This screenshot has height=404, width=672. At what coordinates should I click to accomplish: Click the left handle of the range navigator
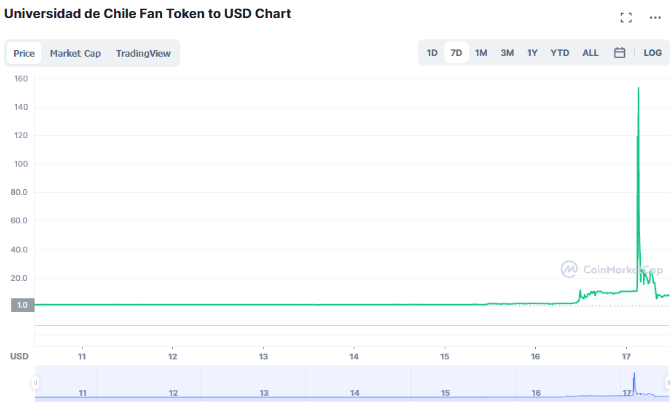(36, 382)
